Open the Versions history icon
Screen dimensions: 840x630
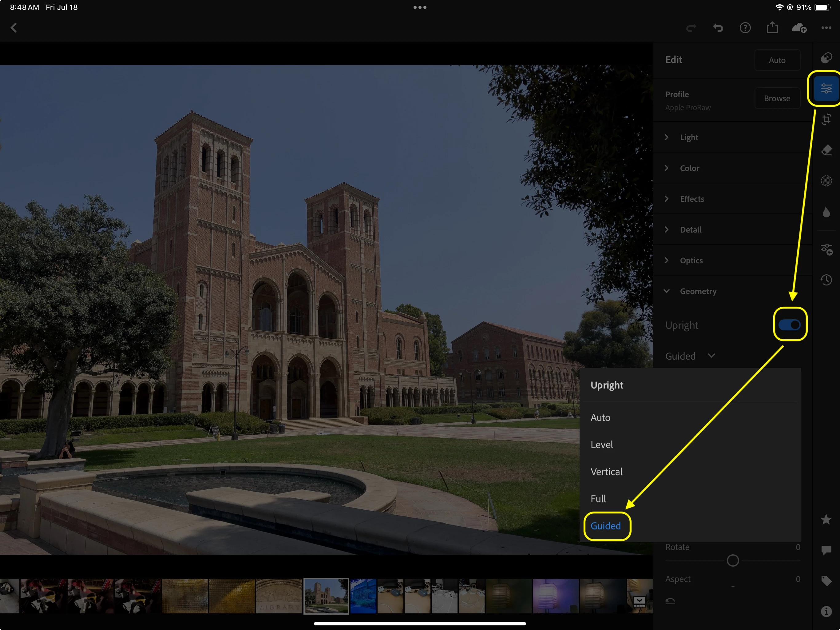click(826, 280)
